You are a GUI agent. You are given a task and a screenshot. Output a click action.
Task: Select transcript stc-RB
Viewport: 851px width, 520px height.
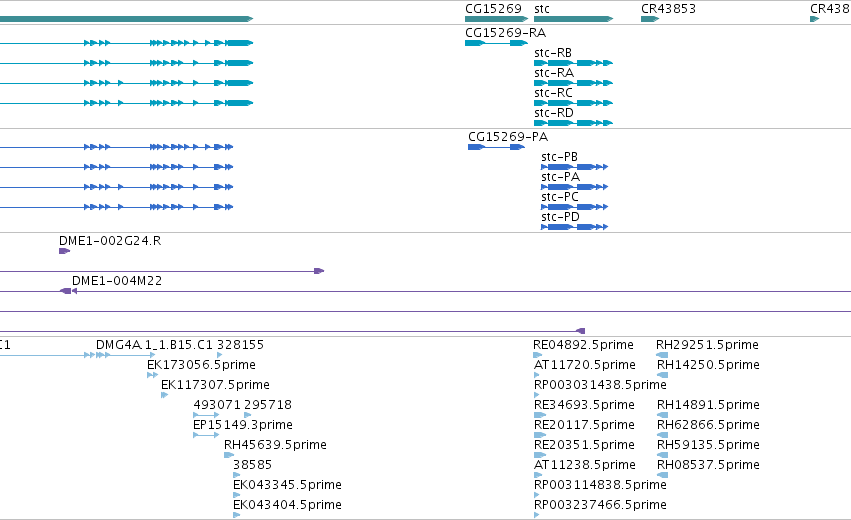[573, 63]
